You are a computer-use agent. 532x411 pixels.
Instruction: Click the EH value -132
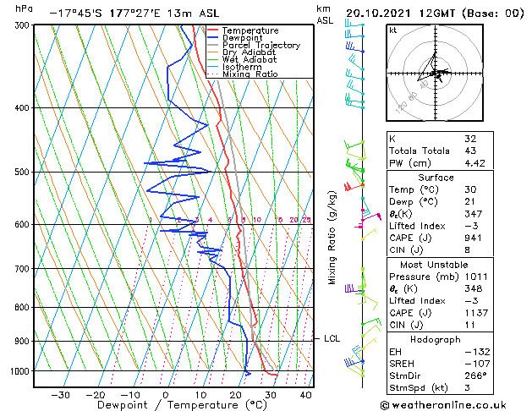pyautogui.click(x=477, y=352)
